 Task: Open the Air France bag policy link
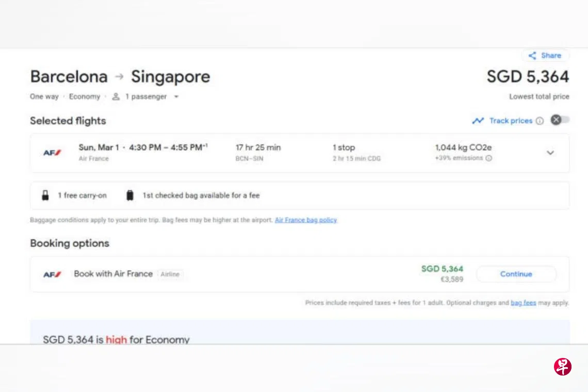click(305, 220)
